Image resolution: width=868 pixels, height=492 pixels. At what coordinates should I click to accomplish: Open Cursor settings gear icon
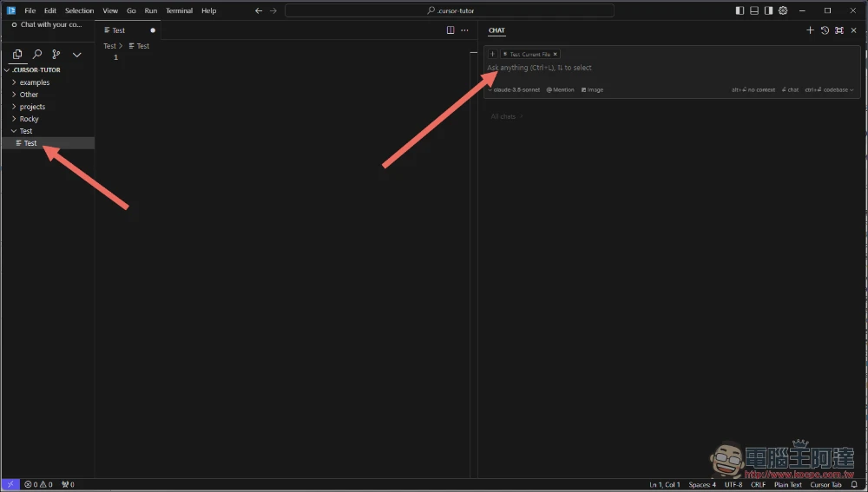783,10
